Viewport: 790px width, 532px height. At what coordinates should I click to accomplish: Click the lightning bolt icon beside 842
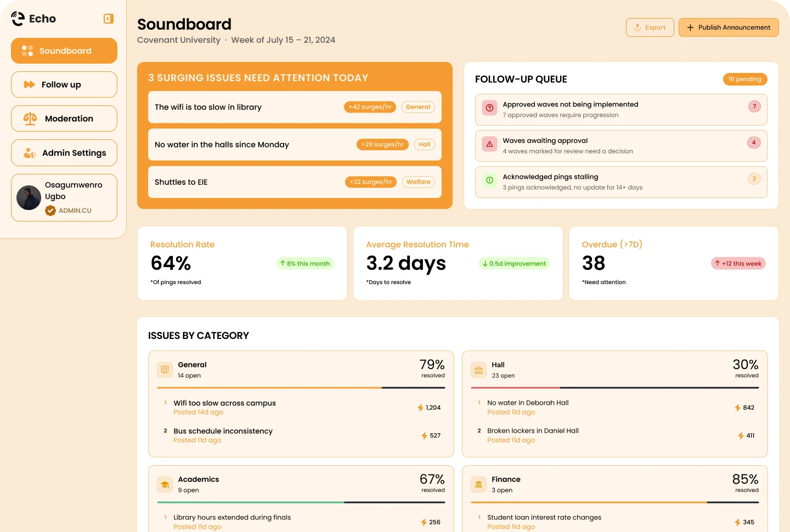(738, 408)
